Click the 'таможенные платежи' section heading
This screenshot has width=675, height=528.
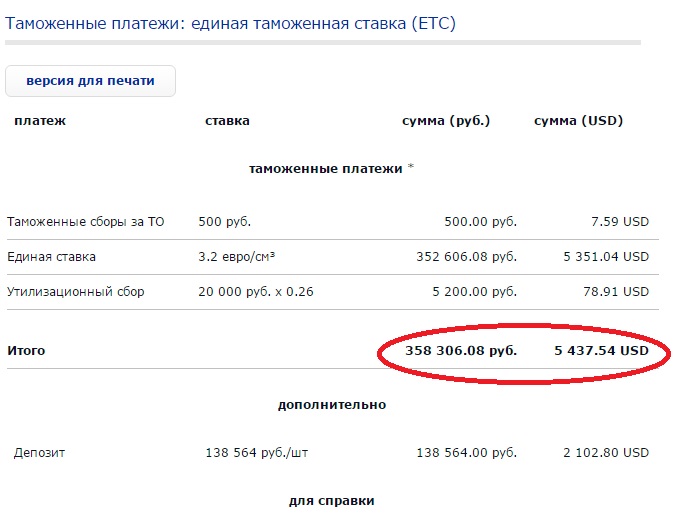(327, 169)
